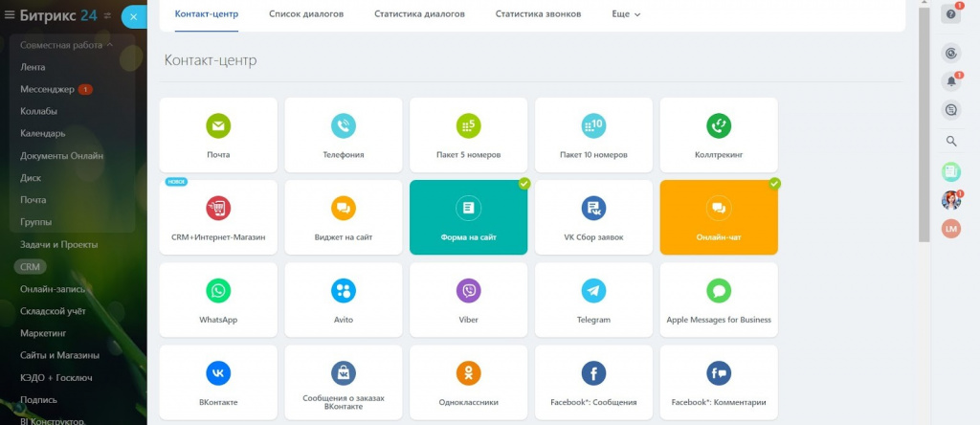Click the search magnifier in right panel
This screenshot has width=980, height=425.
point(951,141)
